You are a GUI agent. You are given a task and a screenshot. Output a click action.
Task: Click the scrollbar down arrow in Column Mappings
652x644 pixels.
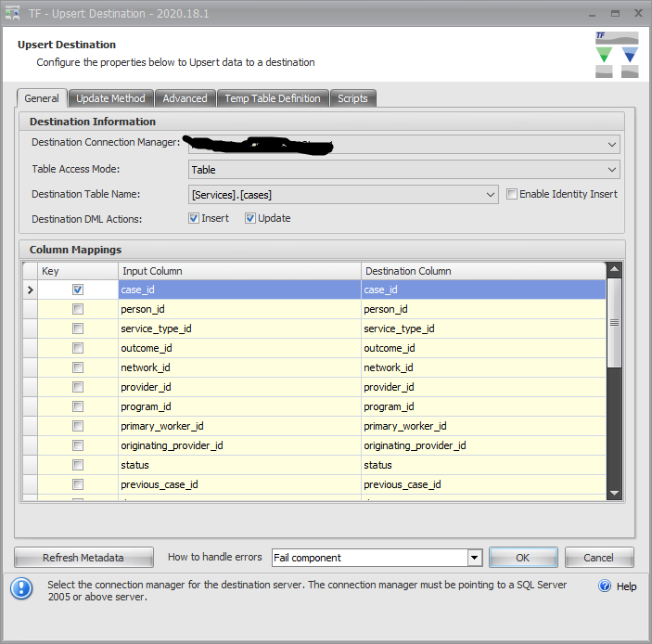pos(614,493)
